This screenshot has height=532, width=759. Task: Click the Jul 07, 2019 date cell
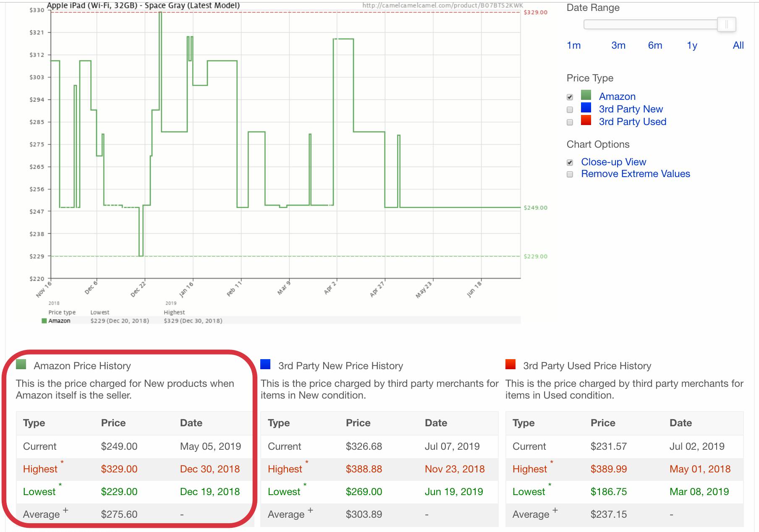coord(452,446)
